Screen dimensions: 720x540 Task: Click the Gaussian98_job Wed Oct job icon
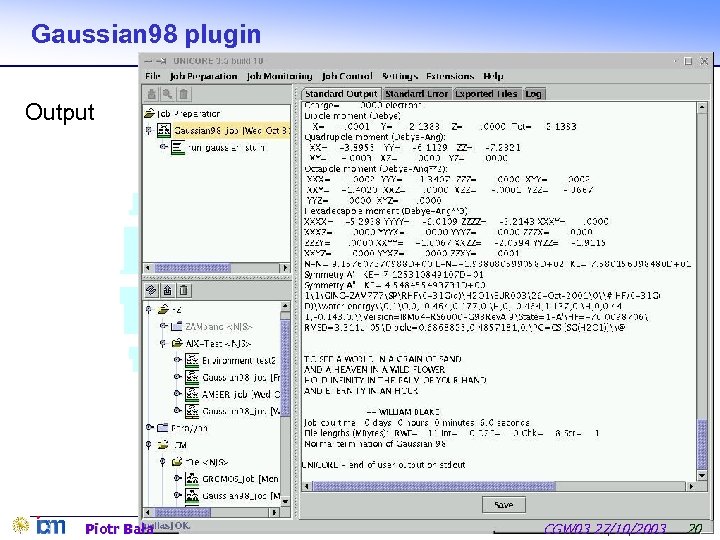[164, 130]
